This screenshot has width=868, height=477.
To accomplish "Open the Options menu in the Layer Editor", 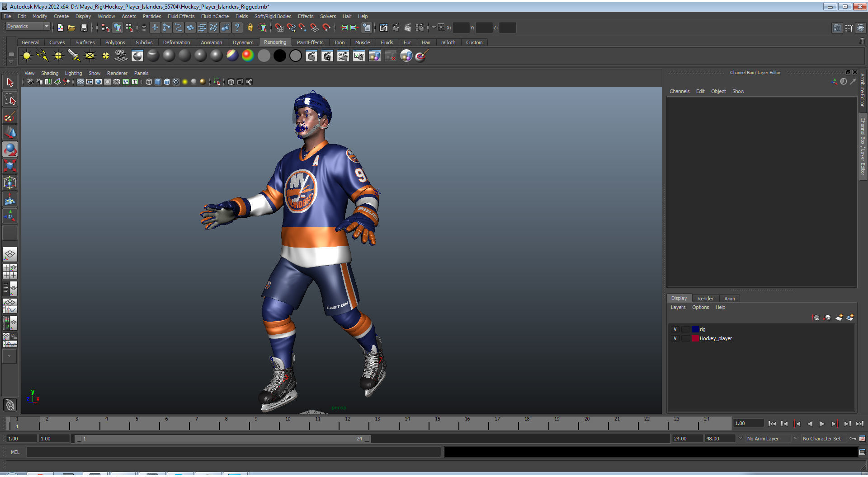I will point(700,307).
